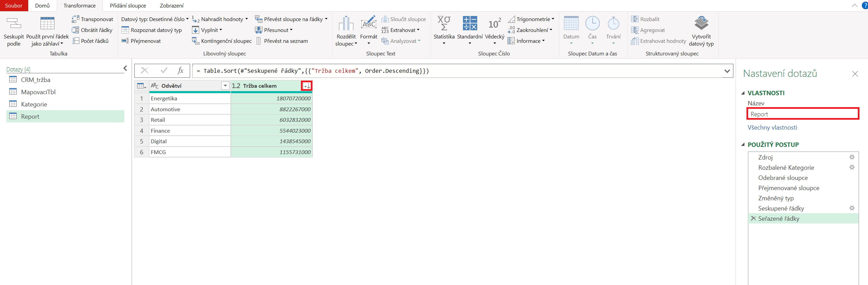Click the Transponovat icon

point(76,19)
